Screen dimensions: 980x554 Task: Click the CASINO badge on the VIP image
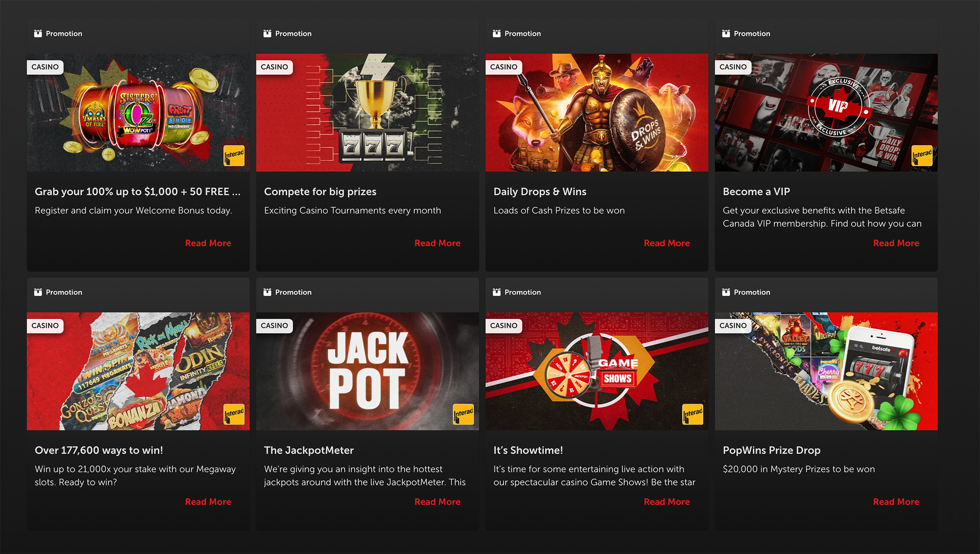pyautogui.click(x=733, y=67)
